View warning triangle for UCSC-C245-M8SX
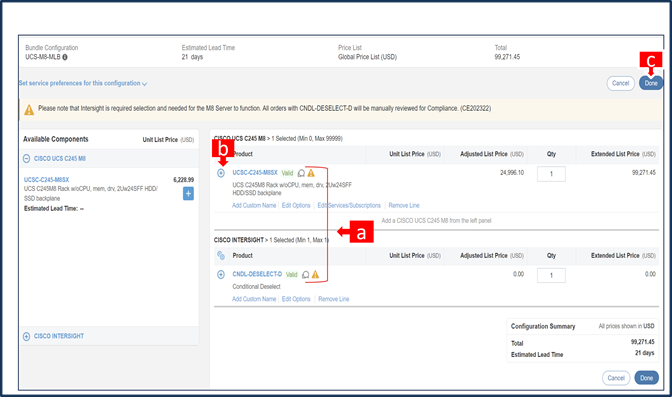Viewport: 672px width, 397px height. point(311,173)
